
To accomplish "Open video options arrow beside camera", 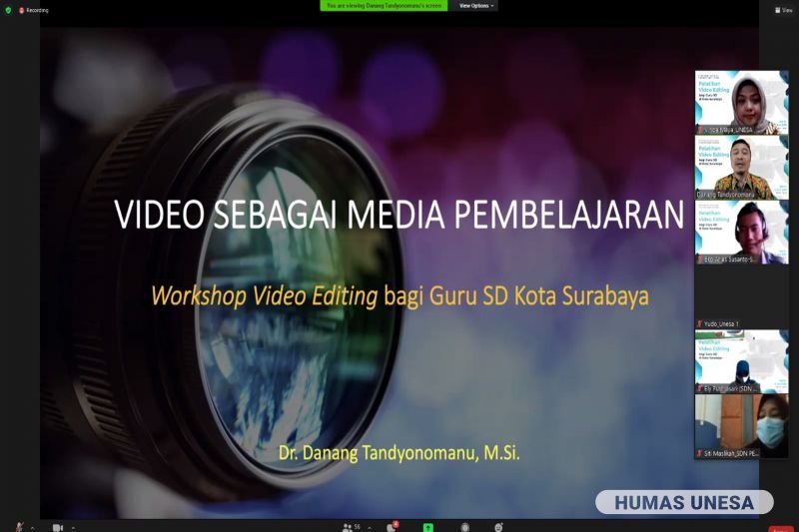I will 73,528.
